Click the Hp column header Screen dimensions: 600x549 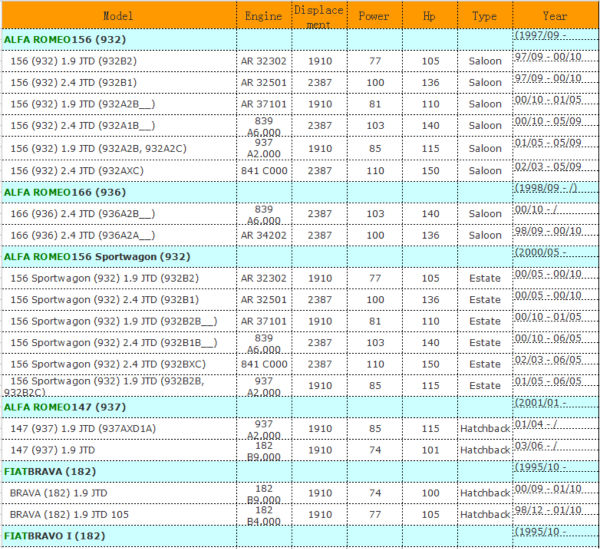tap(429, 16)
